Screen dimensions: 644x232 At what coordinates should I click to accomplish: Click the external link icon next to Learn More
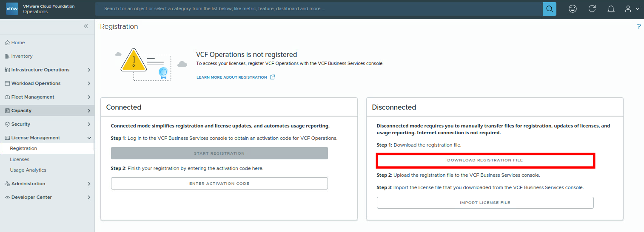[x=273, y=77]
